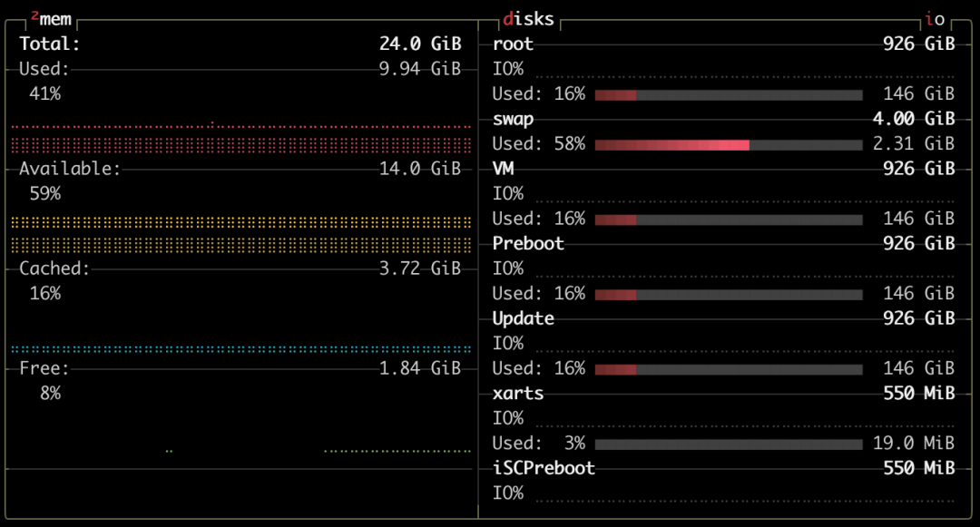
Task: Click the Available memory label
Action: pyautogui.click(x=70, y=169)
